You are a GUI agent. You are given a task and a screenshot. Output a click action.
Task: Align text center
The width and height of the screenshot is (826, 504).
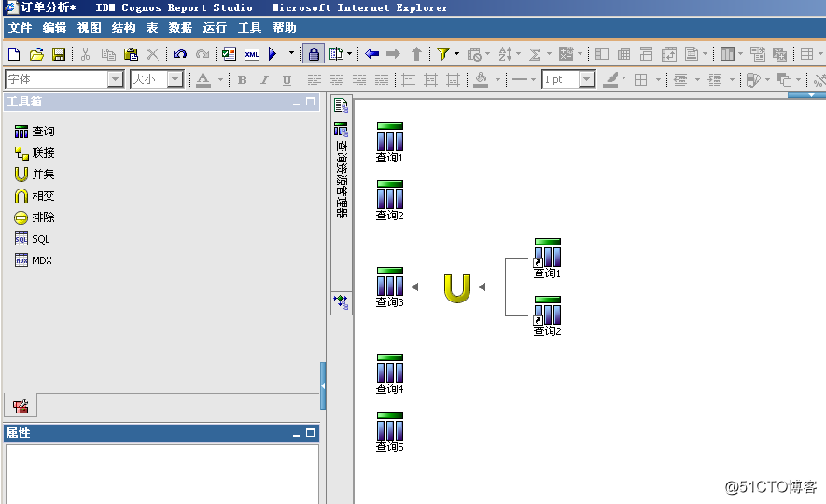pos(337,80)
